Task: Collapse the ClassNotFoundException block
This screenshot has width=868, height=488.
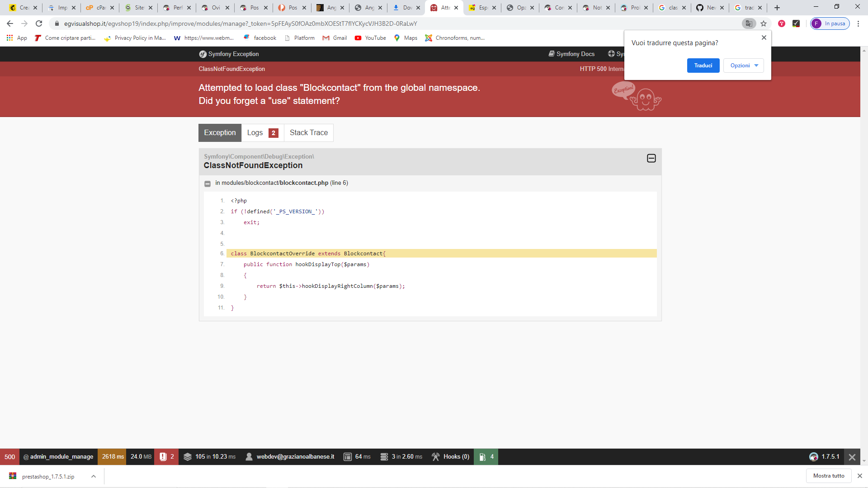Action: pos(651,158)
